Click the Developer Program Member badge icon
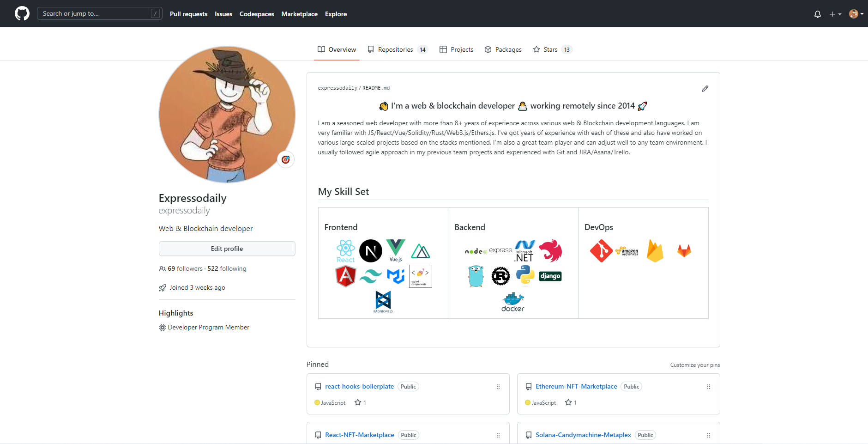This screenshot has height=444, width=868. point(162,327)
